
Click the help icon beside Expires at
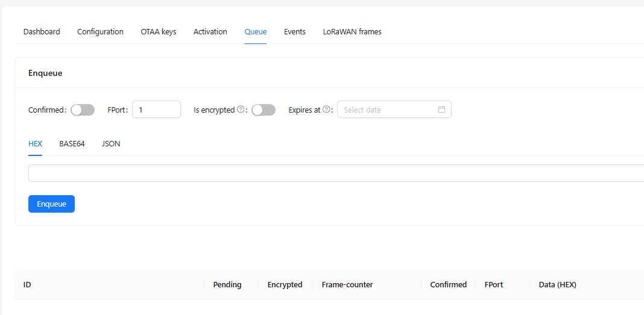click(326, 110)
